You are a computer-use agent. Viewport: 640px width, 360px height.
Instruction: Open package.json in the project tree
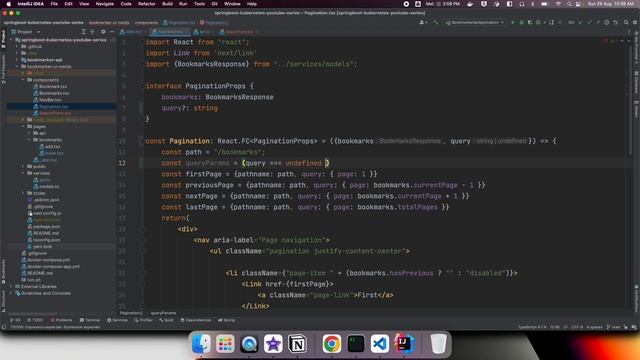pos(47,227)
